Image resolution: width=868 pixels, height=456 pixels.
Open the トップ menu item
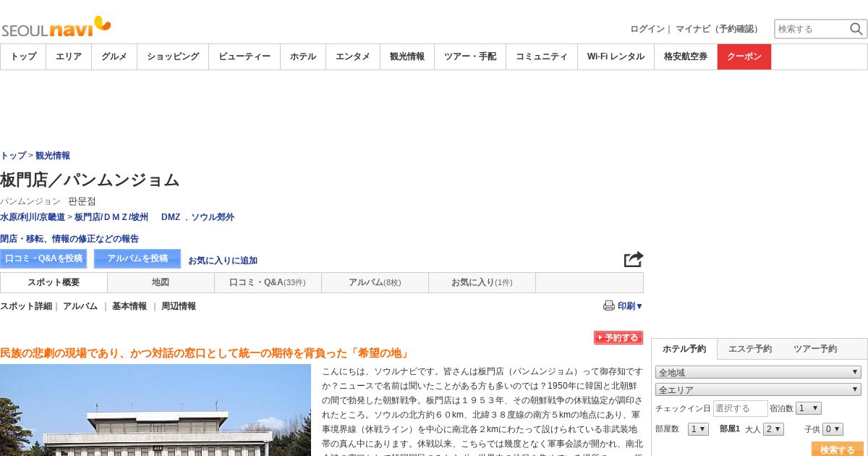[x=23, y=56]
